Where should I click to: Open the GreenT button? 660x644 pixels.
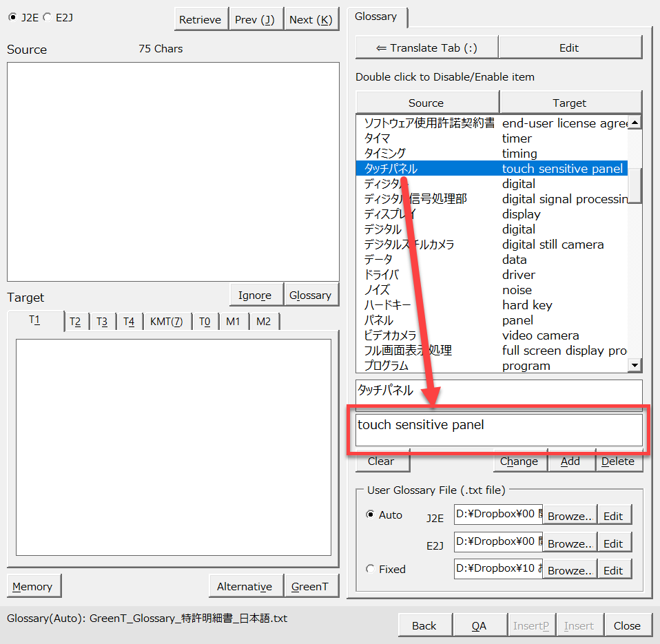309,586
